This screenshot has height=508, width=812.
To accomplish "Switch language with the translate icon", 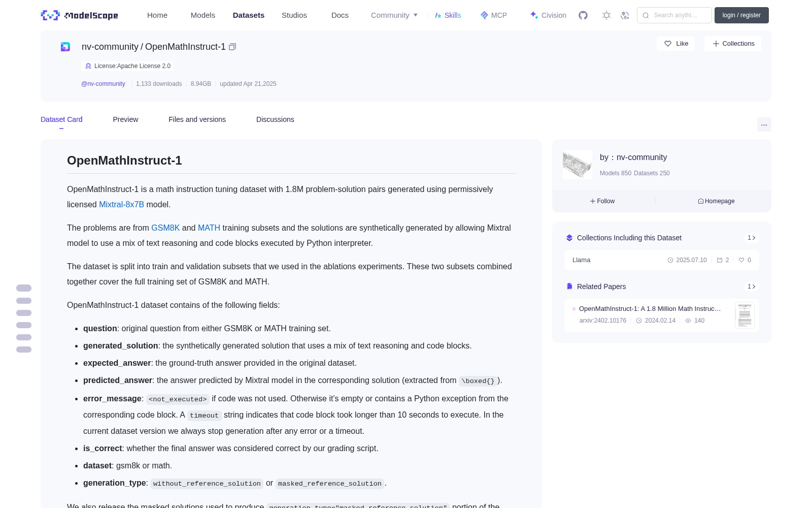I will point(625,15).
